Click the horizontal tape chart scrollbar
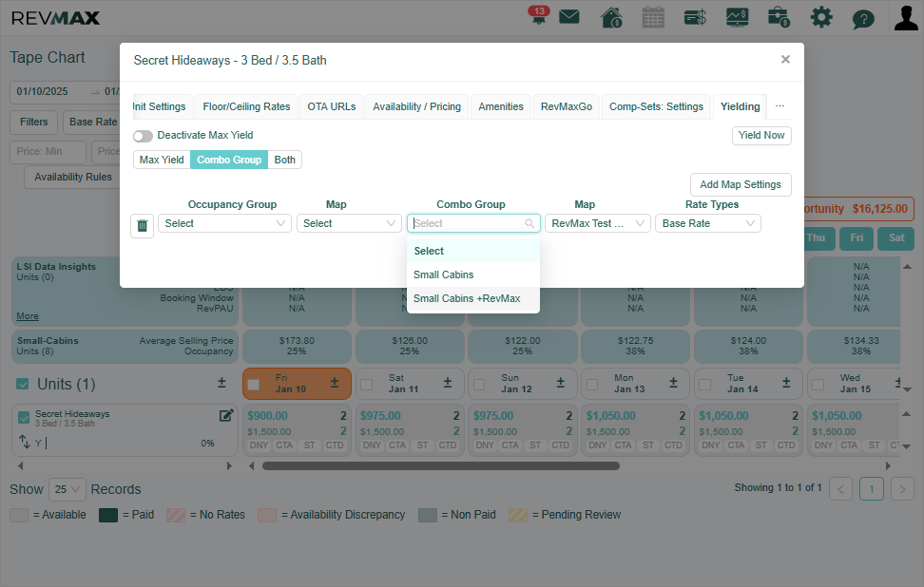 [441, 465]
